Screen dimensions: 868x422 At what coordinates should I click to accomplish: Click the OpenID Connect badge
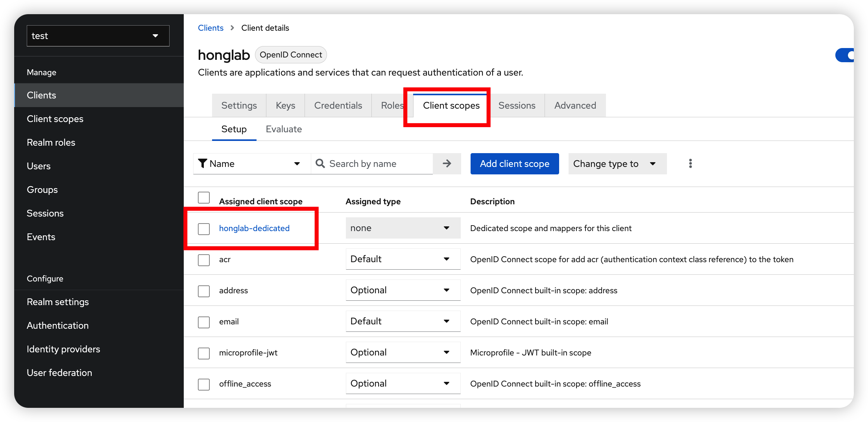291,55
